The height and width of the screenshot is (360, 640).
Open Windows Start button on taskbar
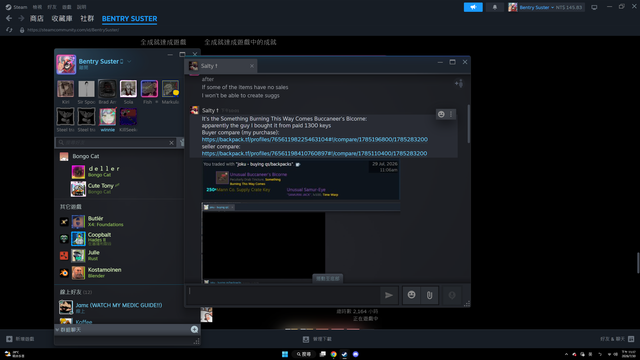(x=285, y=354)
